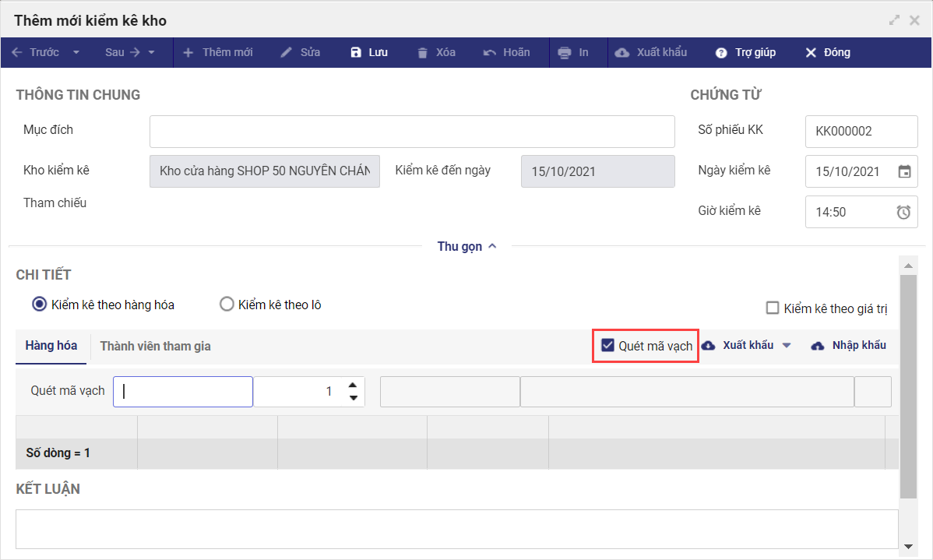
Task: Switch to Hàng hóa tab
Action: pos(51,346)
